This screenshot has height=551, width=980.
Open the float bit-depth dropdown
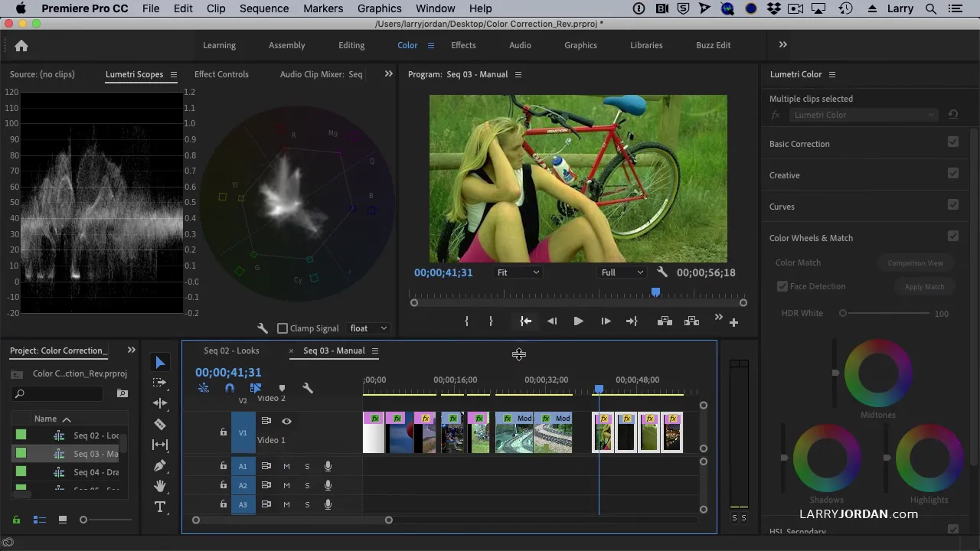[368, 328]
